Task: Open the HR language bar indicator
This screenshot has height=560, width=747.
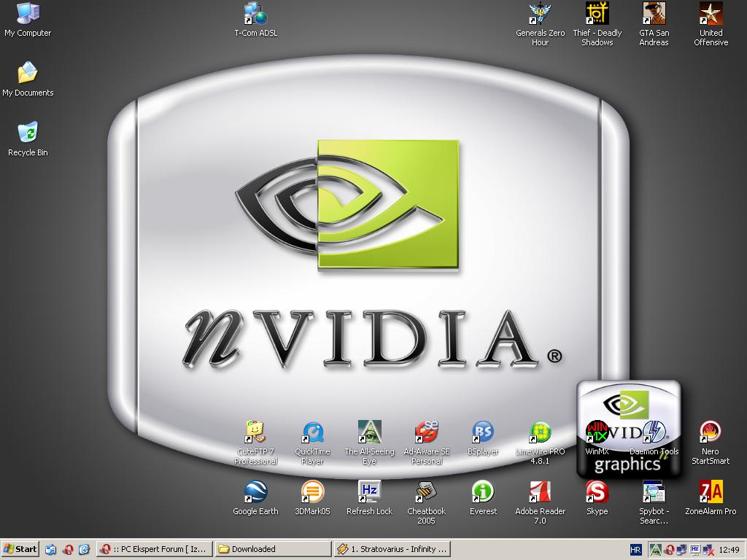Action: tap(635, 550)
